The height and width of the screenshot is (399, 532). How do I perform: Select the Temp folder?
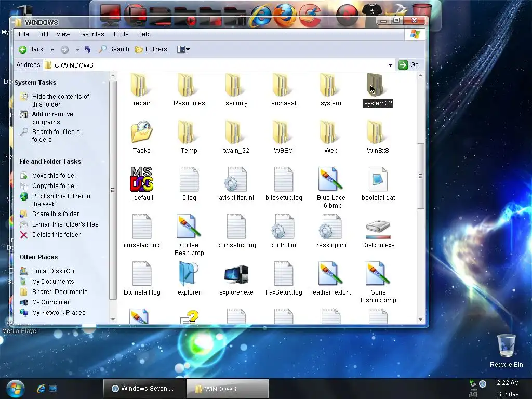[189, 137]
